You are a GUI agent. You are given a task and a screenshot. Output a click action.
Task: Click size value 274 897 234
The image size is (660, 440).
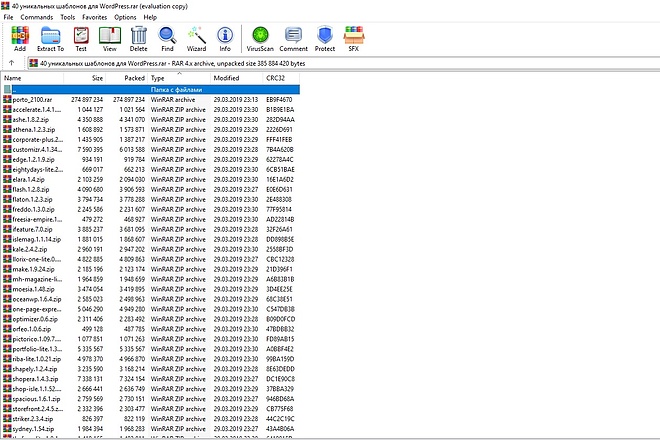87,100
